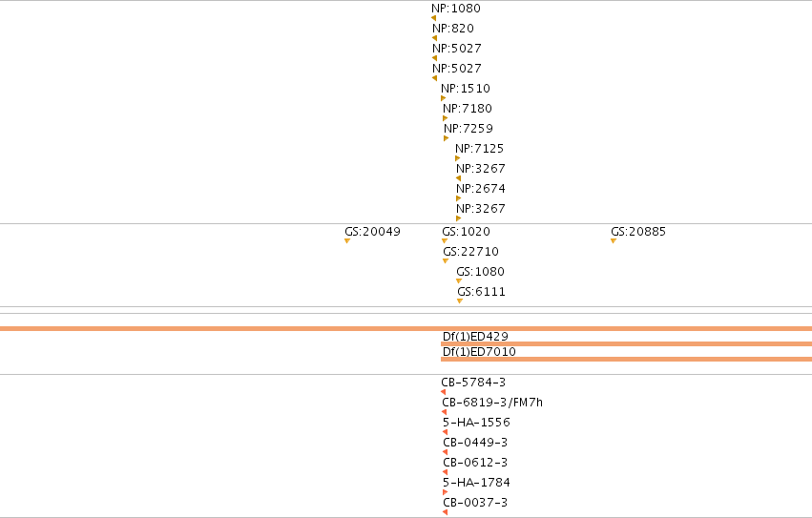Click the arrow glyph under NP:7259

click(x=446, y=138)
